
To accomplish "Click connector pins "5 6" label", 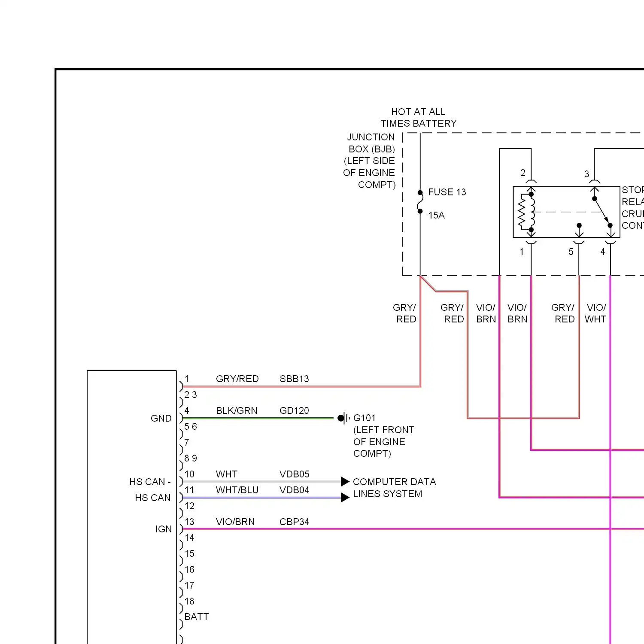I will (191, 426).
